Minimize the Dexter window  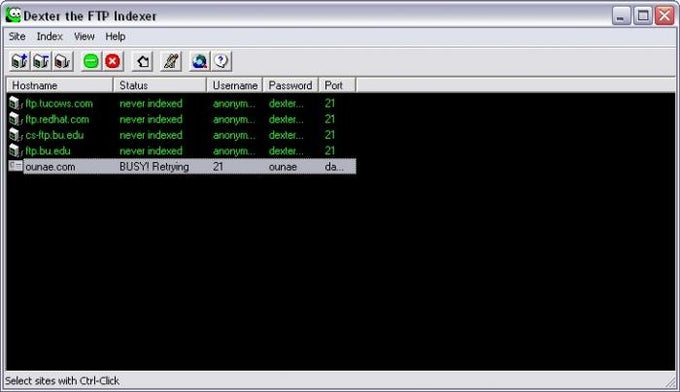tap(621, 16)
